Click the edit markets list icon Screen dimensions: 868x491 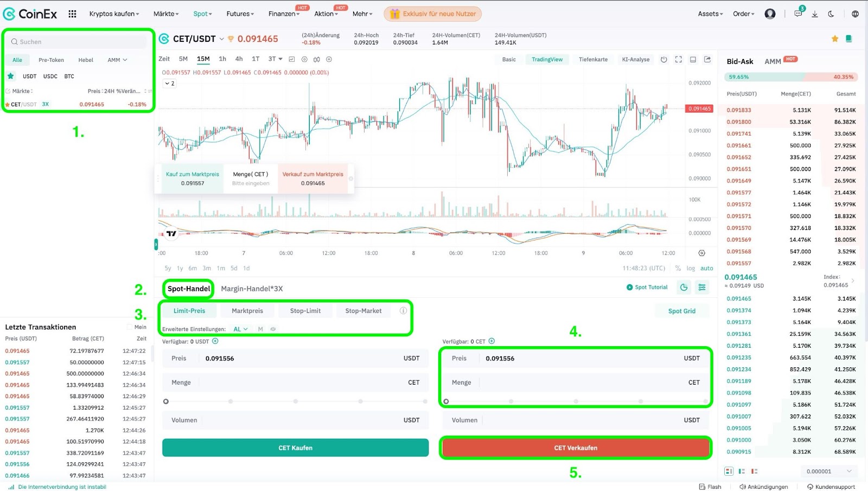[8, 91]
